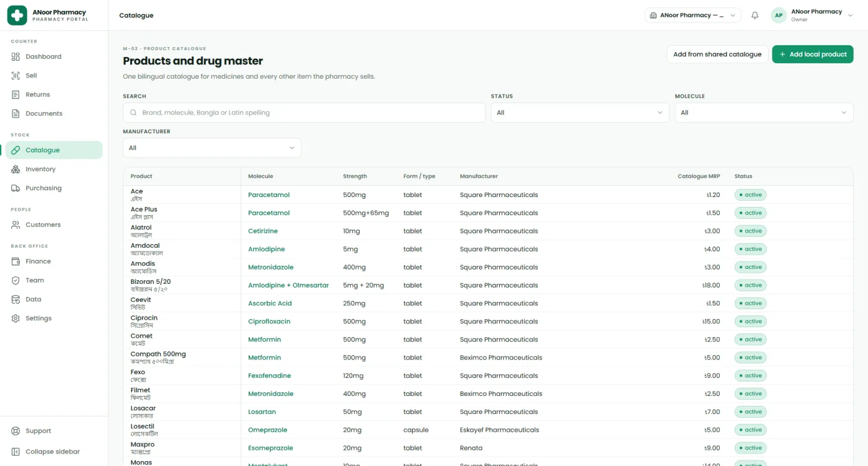Screen dimensions: 868x466
Task: Click the Settings gear icon
Action: pos(16,319)
